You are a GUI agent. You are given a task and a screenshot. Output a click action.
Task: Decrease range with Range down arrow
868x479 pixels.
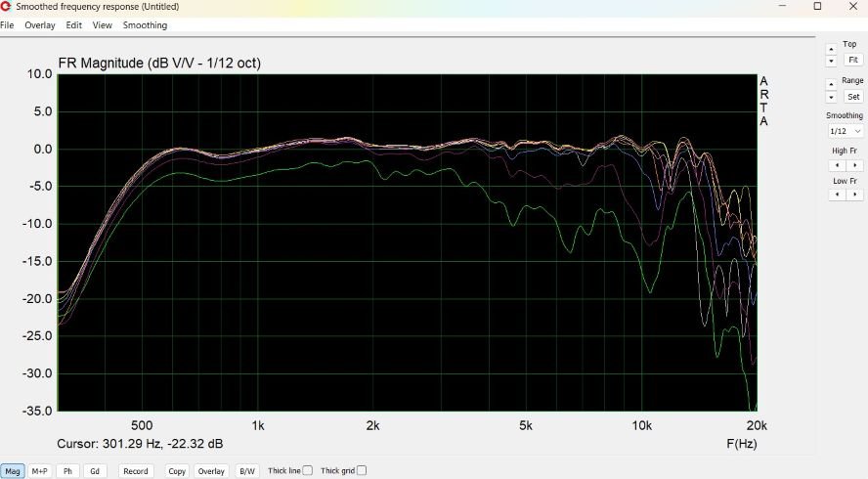pyautogui.click(x=831, y=97)
